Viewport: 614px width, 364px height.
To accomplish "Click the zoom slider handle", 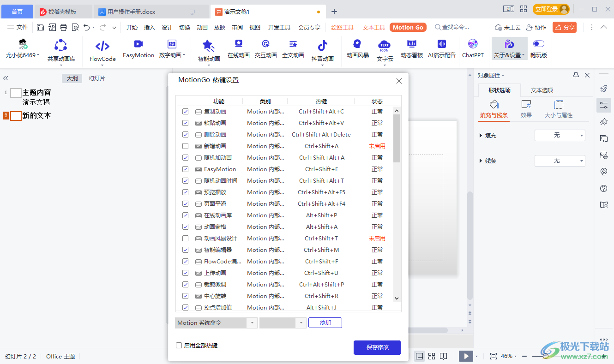I will coord(546,356).
